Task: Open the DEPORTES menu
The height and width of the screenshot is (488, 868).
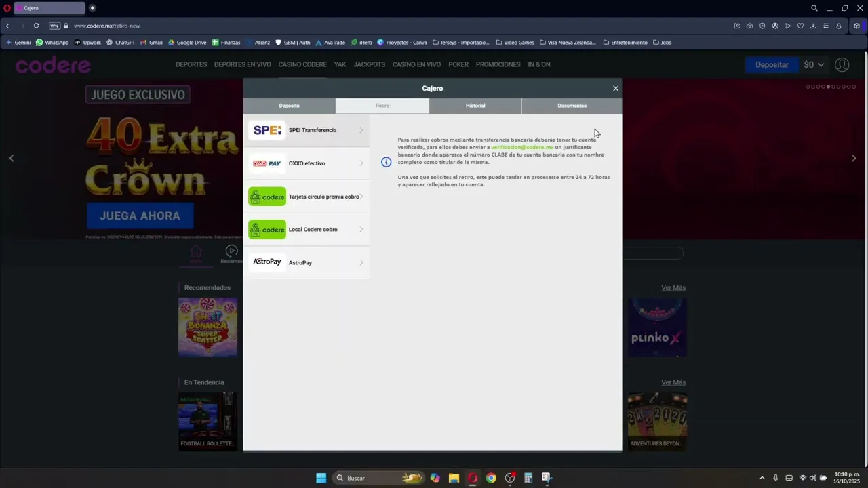Action: pyautogui.click(x=191, y=65)
